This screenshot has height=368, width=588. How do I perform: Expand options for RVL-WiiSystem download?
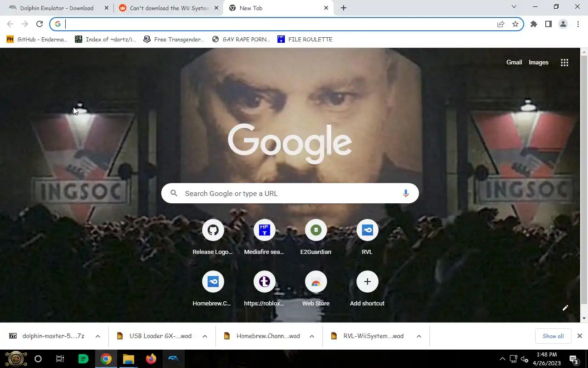click(x=419, y=336)
